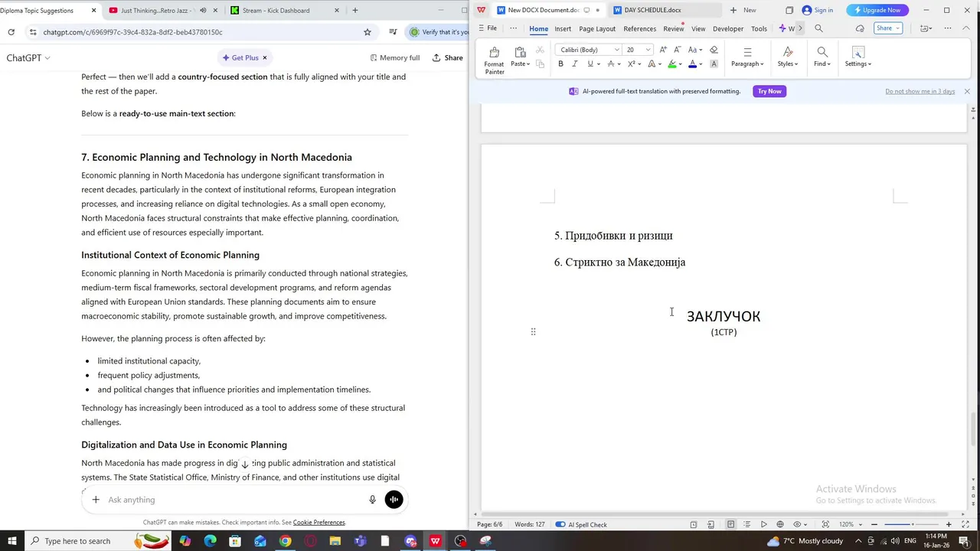Open ChatGPT model selector dropdown

tap(28, 57)
